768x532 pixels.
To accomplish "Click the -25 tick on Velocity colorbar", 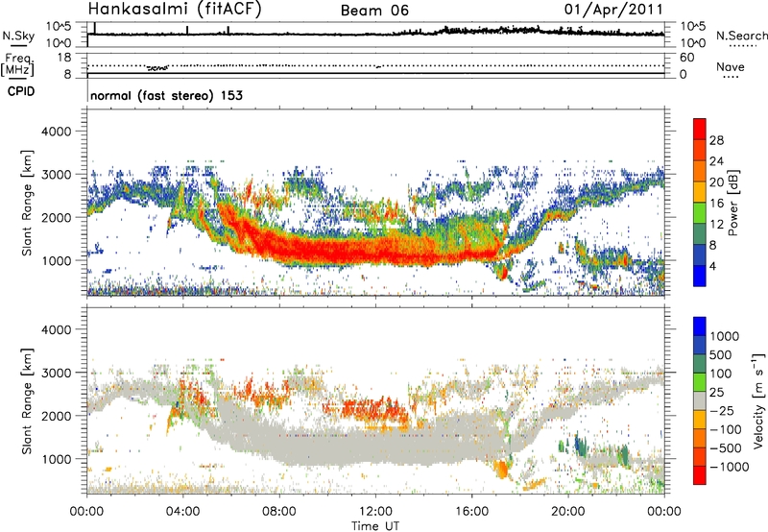I will point(725,410).
